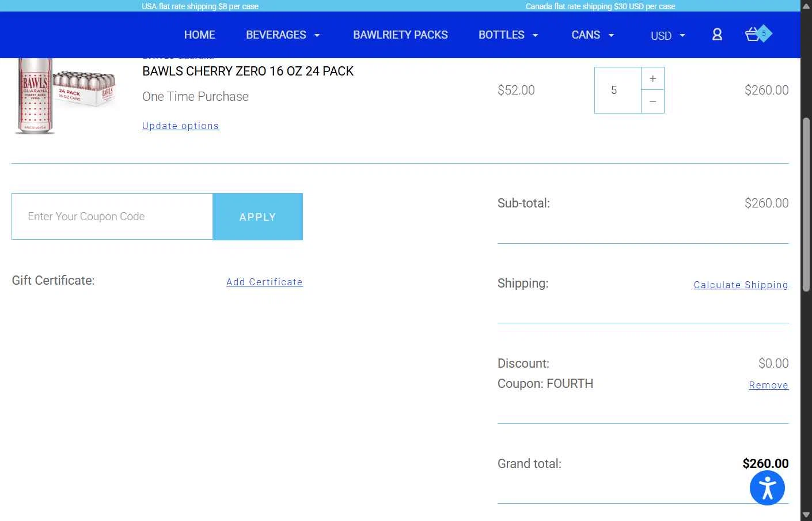Open the account user icon

[717, 35]
